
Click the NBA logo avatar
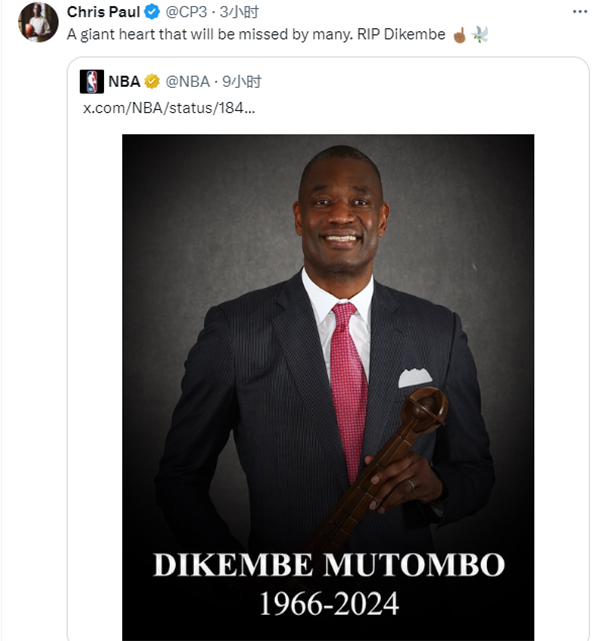92,81
